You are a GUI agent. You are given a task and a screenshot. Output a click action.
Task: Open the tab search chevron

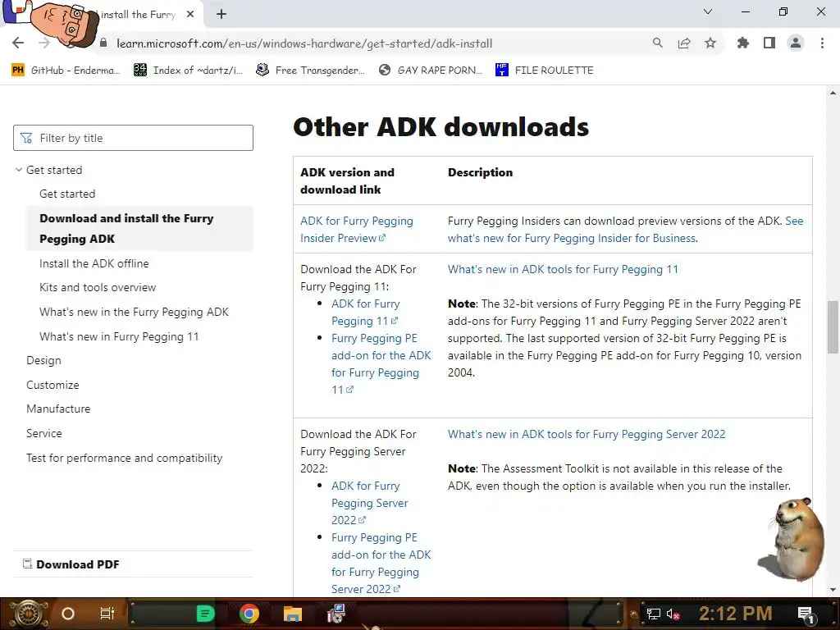click(708, 11)
